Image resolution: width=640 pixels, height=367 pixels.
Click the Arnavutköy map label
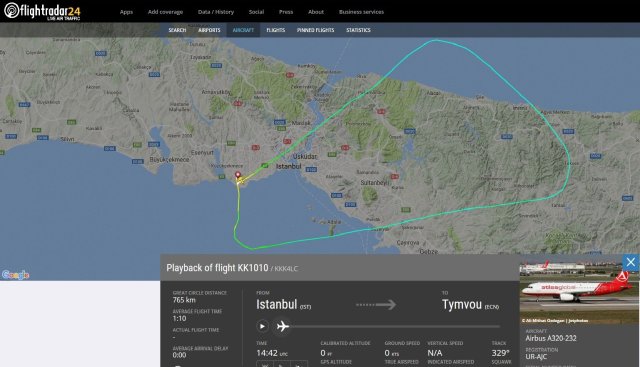pyautogui.click(x=216, y=92)
